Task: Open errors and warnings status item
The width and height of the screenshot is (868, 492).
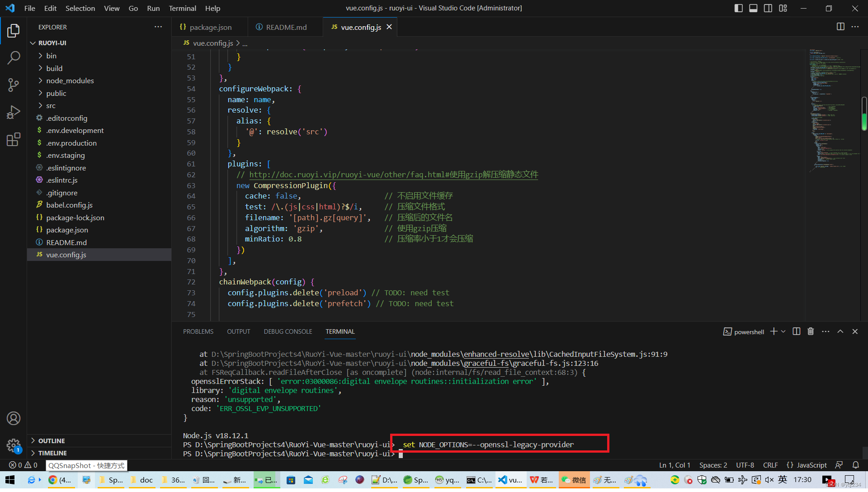Action: [23, 465]
